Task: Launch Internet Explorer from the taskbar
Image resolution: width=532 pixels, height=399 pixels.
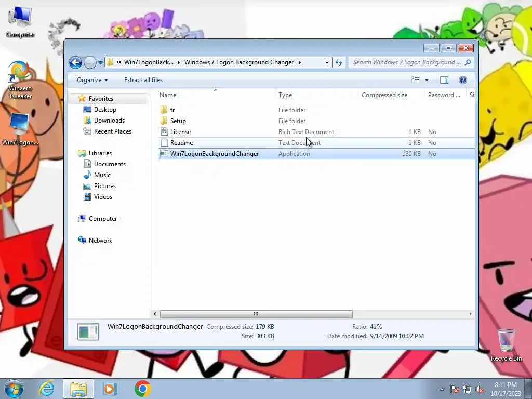Action: tap(46, 389)
